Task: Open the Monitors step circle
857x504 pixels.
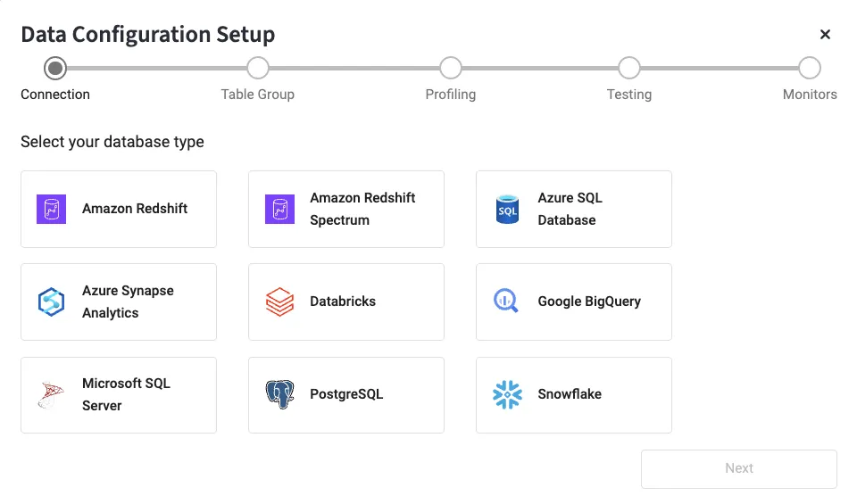Action: tap(810, 68)
